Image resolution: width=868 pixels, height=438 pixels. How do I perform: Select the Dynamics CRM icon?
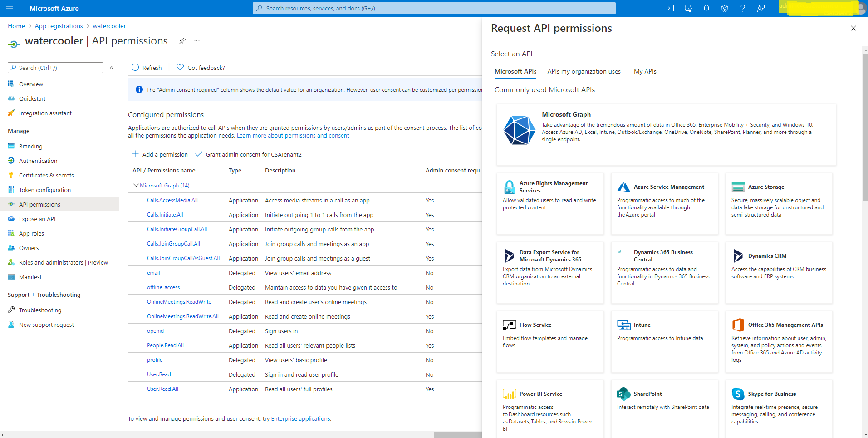(x=738, y=256)
